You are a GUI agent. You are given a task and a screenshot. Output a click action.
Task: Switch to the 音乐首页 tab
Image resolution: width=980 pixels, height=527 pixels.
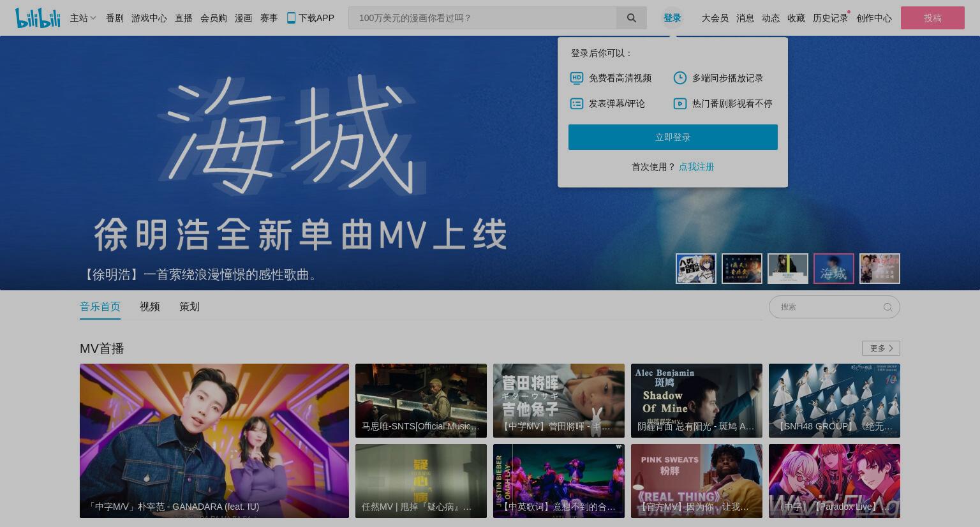pyautogui.click(x=100, y=307)
